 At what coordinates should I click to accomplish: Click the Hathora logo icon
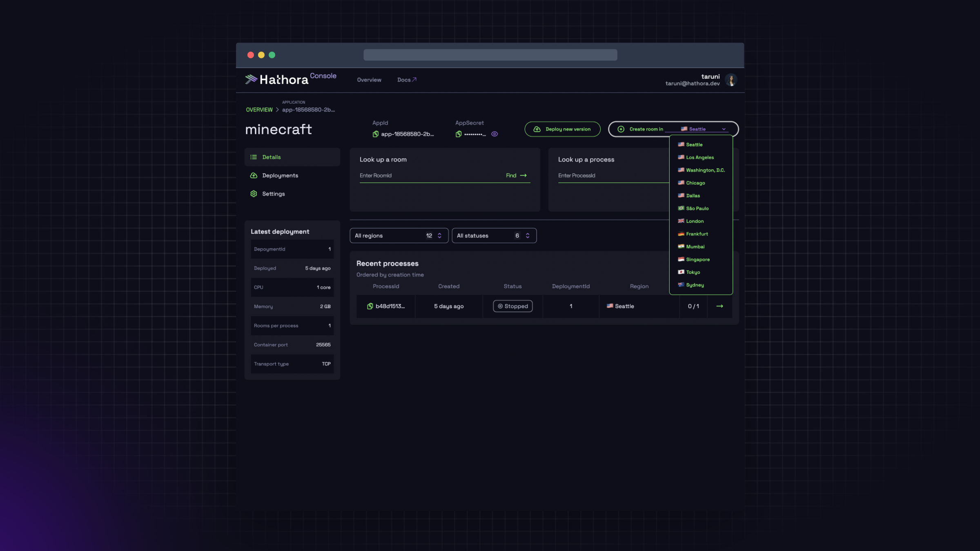pos(251,79)
